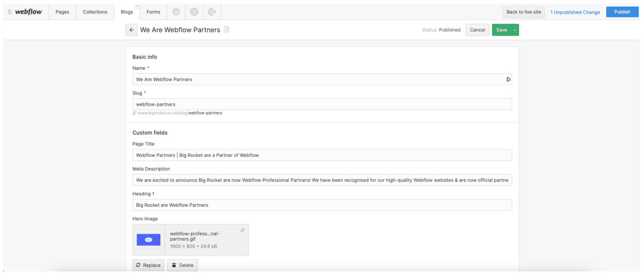
Task: Open the Collections tab
Action: click(x=95, y=12)
